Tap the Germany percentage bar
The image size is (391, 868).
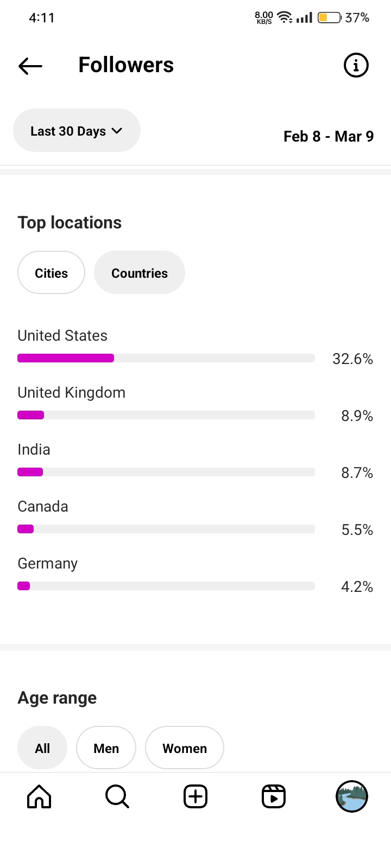click(166, 586)
